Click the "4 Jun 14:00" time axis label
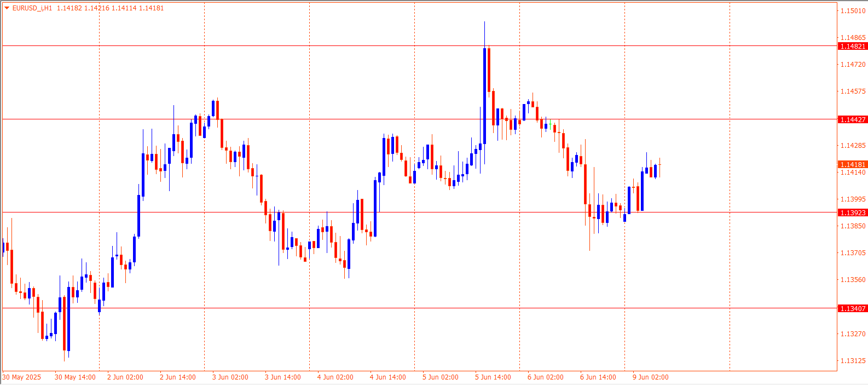868x385 pixels. point(387,377)
